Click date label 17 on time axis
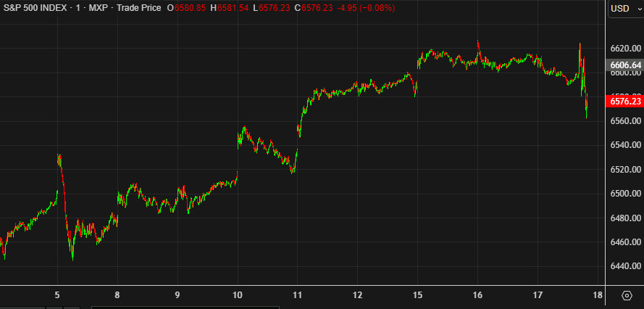 [x=538, y=295]
